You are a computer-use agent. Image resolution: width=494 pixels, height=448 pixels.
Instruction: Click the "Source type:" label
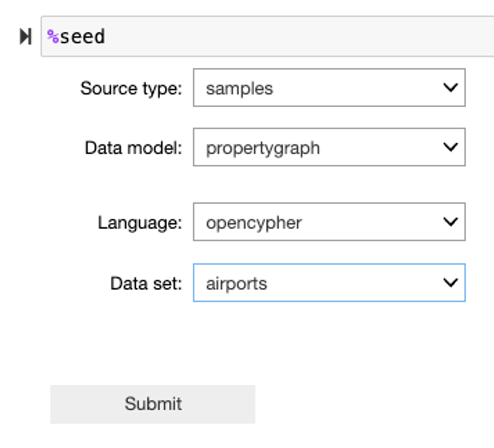pyautogui.click(x=131, y=88)
